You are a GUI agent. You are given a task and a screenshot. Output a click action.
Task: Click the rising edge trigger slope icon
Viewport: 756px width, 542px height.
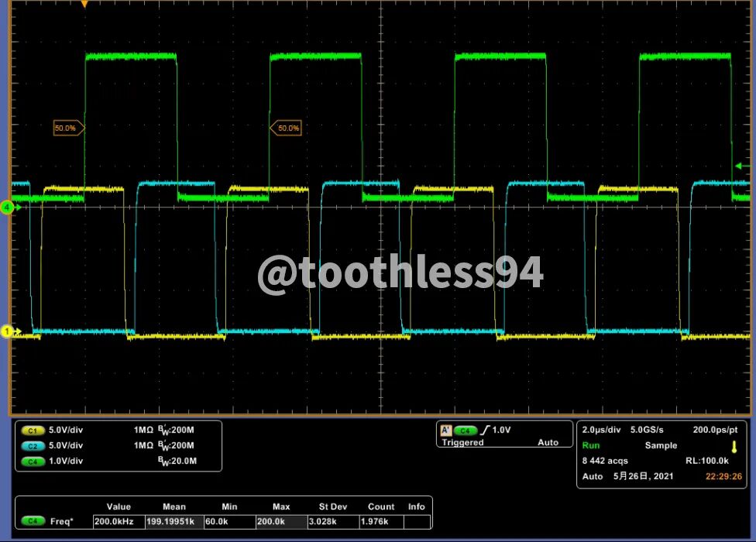(x=485, y=430)
